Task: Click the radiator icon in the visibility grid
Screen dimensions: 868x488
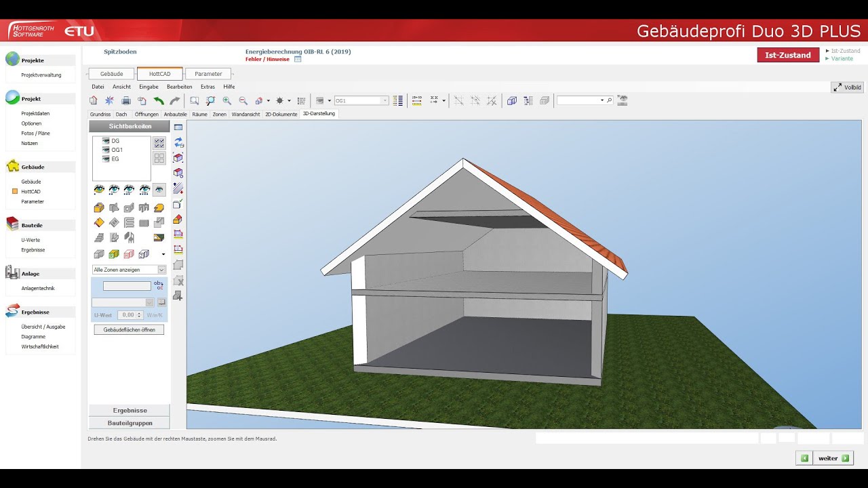Action: 144,222
